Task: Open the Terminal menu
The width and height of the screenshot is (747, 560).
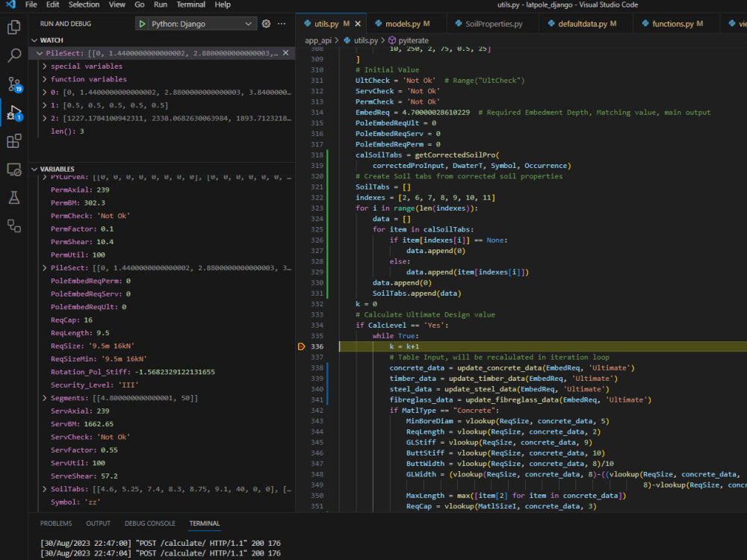Action: pos(190,4)
